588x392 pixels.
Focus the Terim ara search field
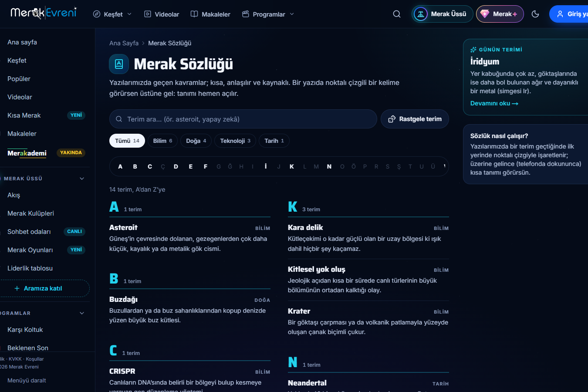243,119
